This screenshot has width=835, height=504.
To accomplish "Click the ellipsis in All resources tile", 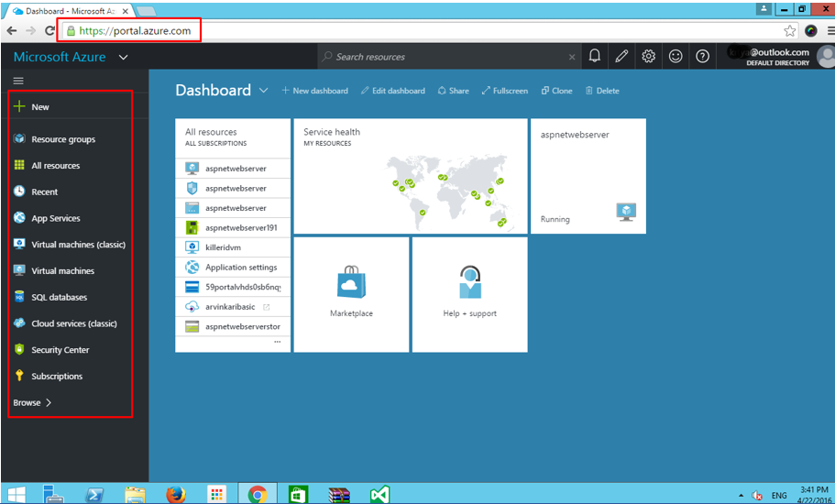I will click(x=277, y=342).
